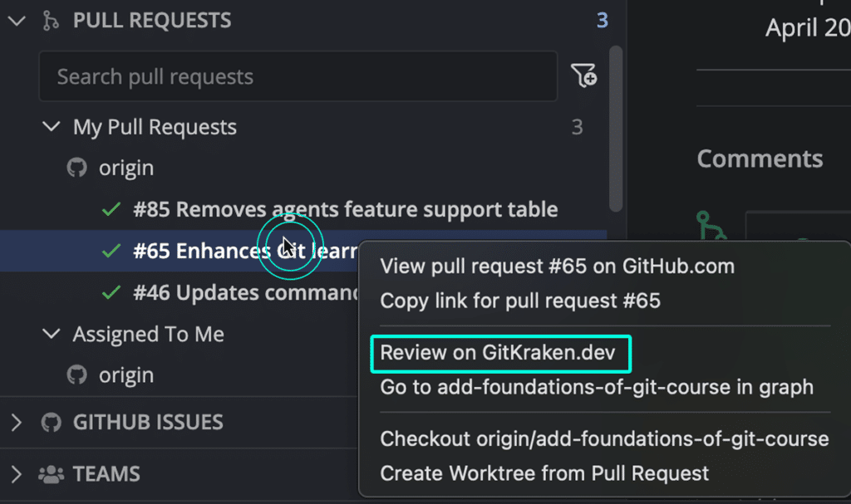Collapse the My Pull Requests group
The height and width of the screenshot is (504, 851).
tap(52, 126)
